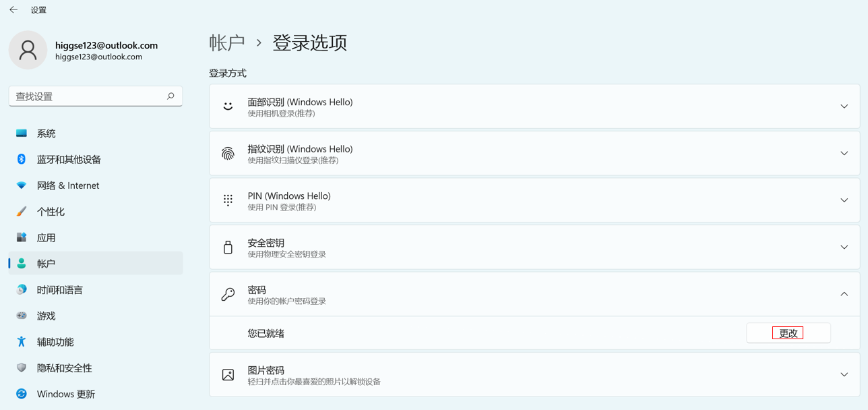This screenshot has width=868, height=410.
Task: Click the 辅助功能 accessibility icon
Action: click(x=22, y=342)
